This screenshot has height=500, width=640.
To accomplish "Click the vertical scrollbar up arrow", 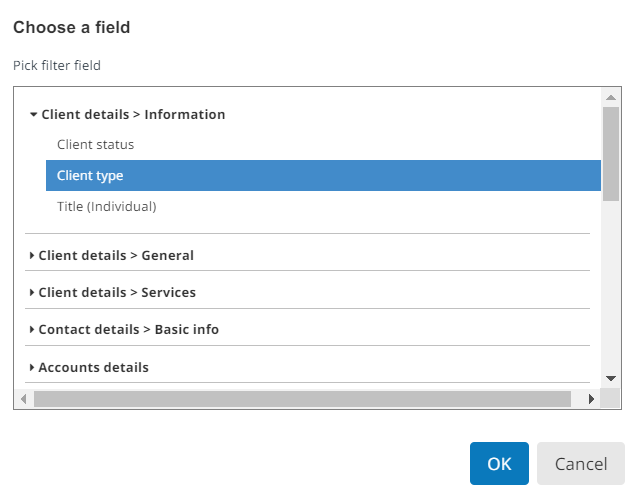I will [x=611, y=97].
